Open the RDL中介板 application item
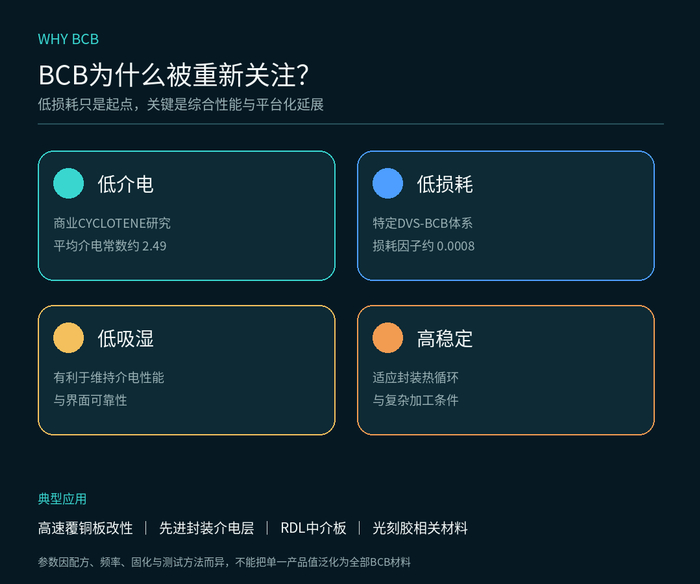This screenshot has width=700, height=584. (313, 528)
